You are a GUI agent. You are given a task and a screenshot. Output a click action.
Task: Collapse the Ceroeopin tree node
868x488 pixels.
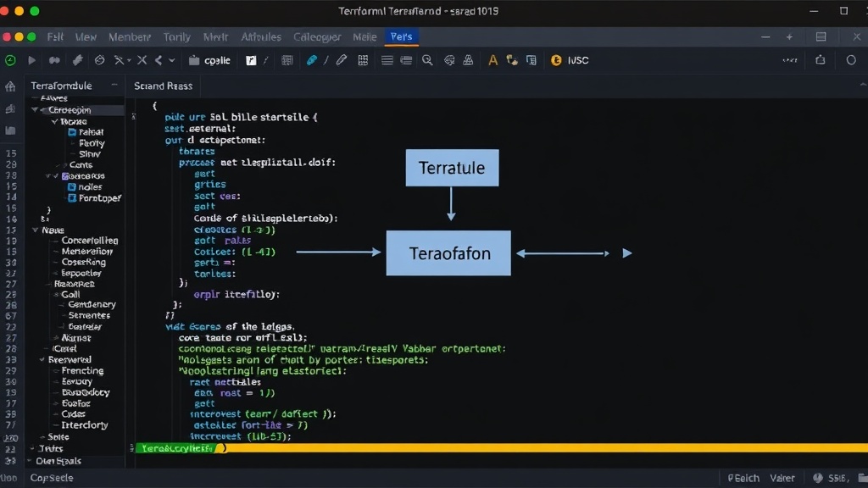35,110
